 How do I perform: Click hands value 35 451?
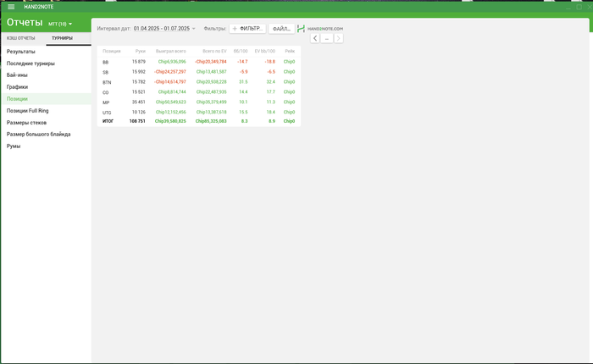click(x=138, y=102)
